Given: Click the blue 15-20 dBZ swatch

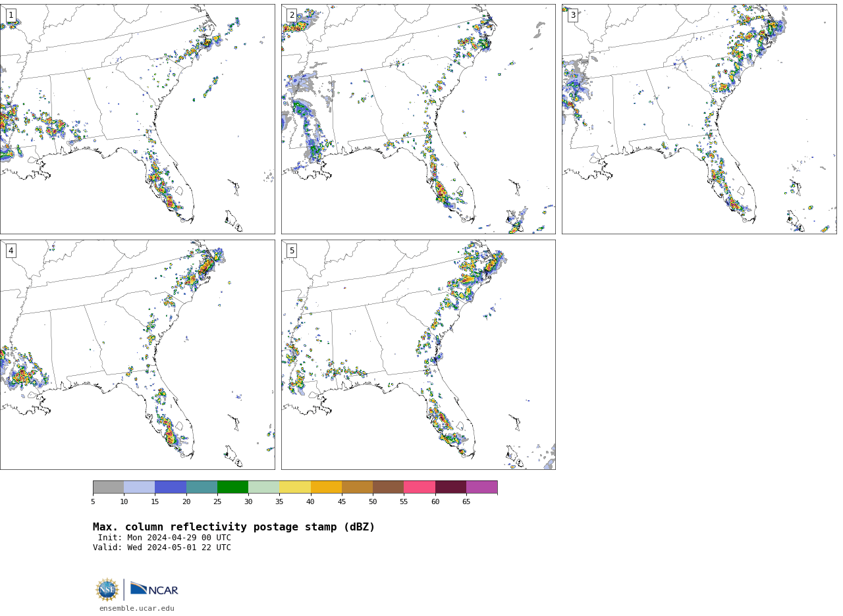Looking at the screenshot, I should [x=171, y=487].
